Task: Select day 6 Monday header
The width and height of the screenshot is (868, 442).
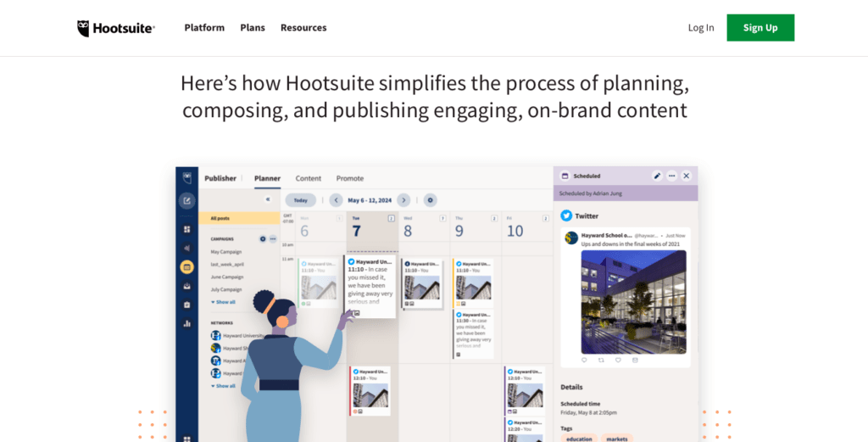Action: [321, 227]
